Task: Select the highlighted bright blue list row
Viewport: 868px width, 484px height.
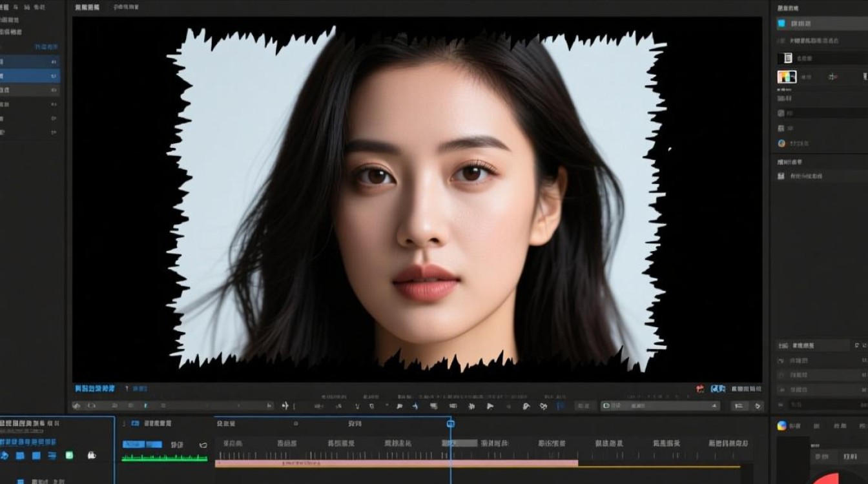Action: coord(30,76)
